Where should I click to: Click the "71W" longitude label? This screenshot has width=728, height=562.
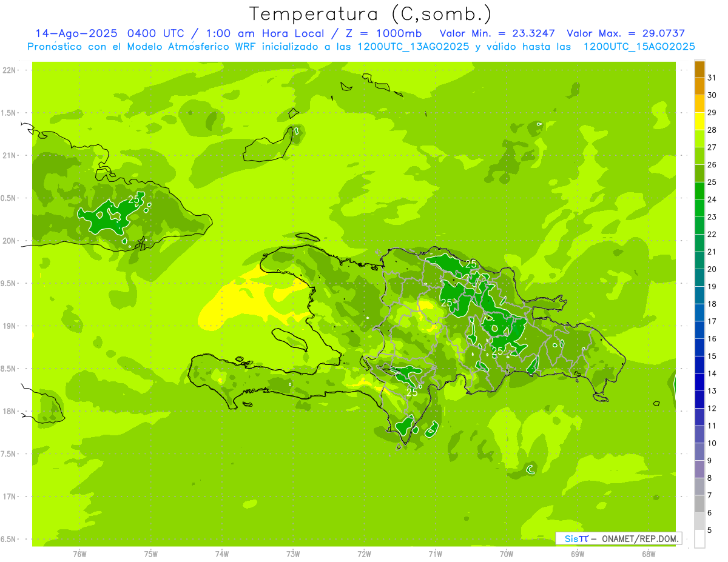click(x=435, y=554)
